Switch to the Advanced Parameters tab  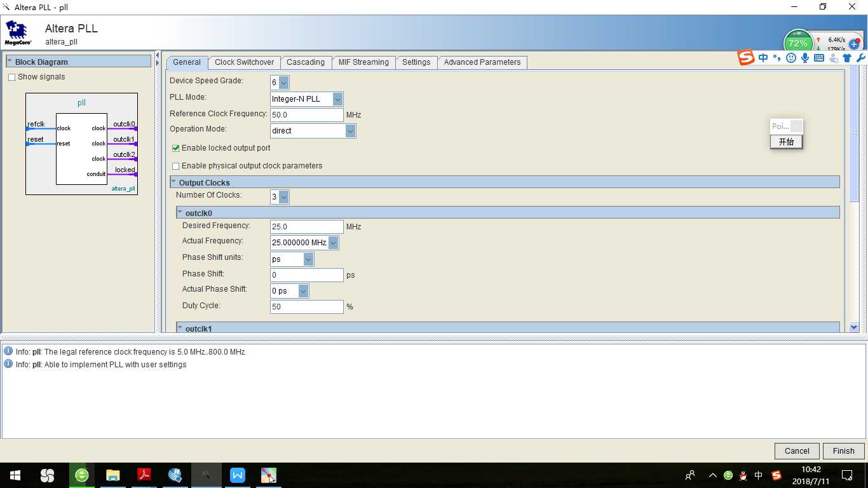[x=482, y=62]
